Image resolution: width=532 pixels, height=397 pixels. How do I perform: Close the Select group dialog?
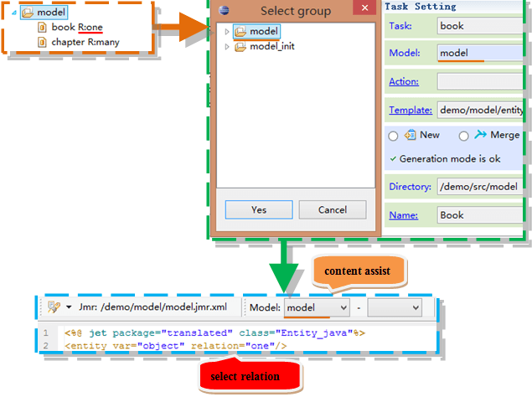coord(364,8)
